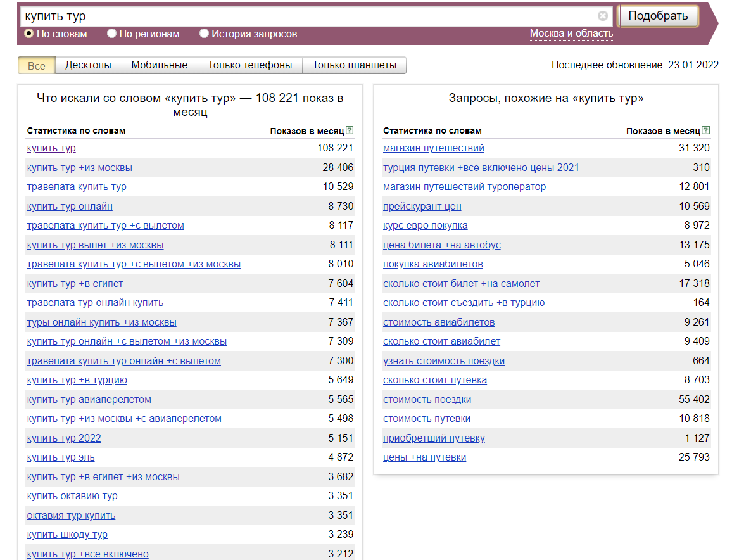732x560 pixels.
Task: Switch to the 'Десктопы' tab
Action: (88, 65)
